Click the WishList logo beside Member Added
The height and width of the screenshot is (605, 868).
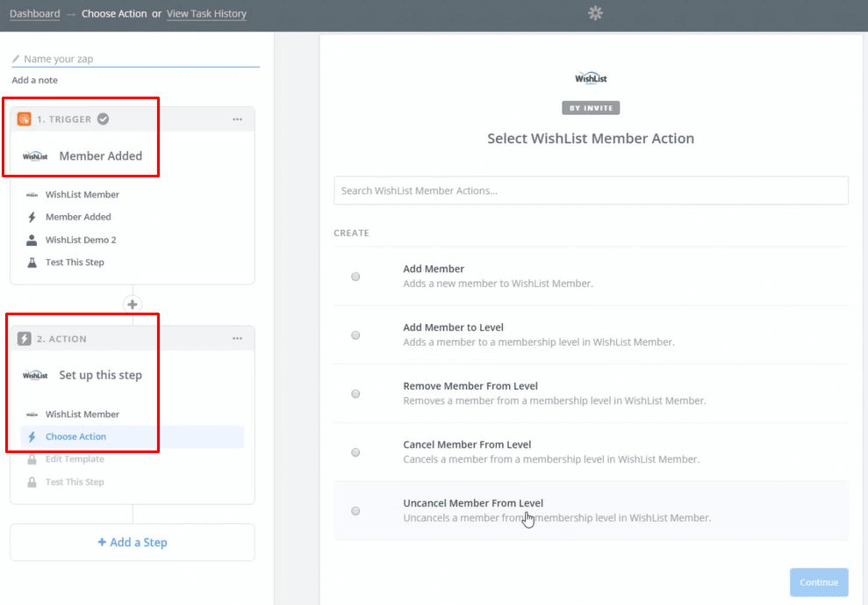(35, 156)
